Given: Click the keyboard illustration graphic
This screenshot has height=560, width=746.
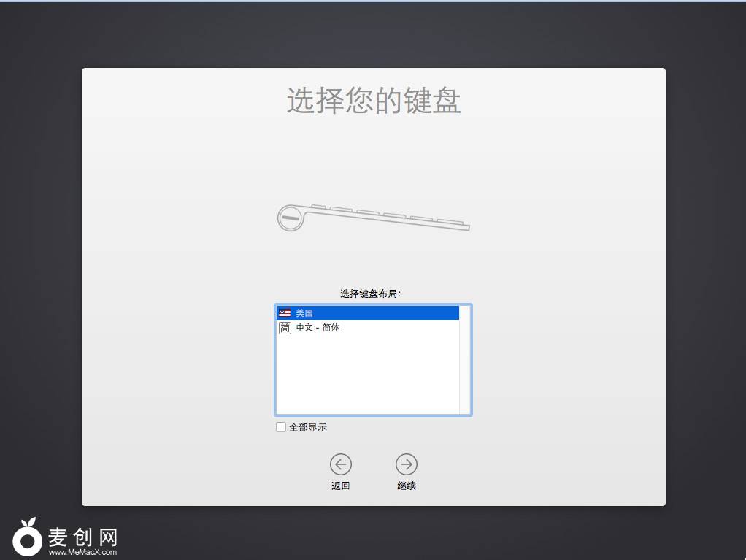Looking at the screenshot, I should click(373, 218).
